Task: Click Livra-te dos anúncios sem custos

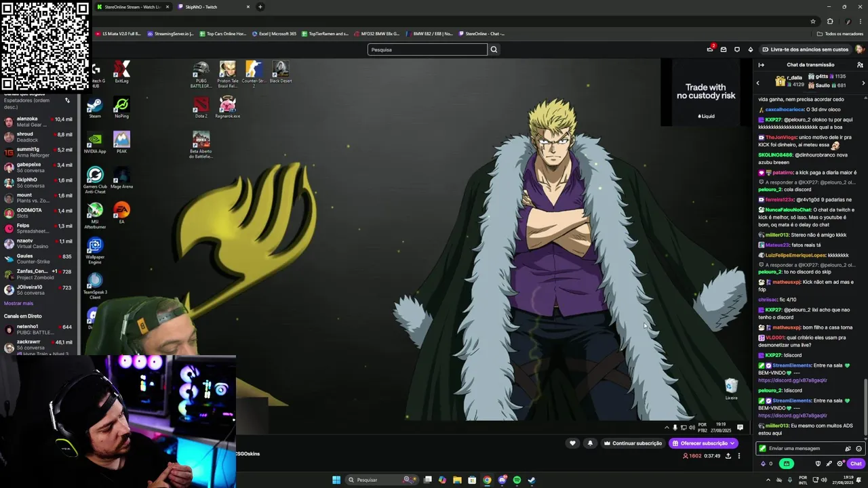Action: pos(805,49)
